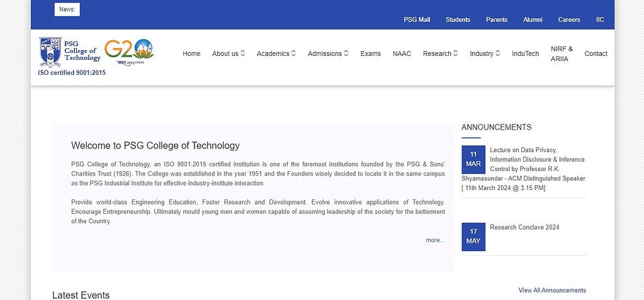
Task: Open the Students link in top bar
Action: 458,19
